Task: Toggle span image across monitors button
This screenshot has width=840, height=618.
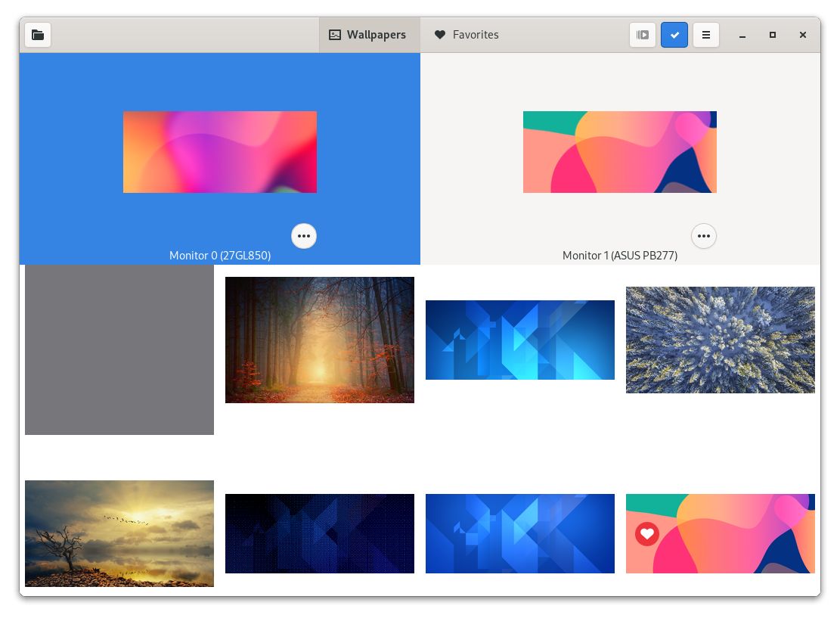Action: [642, 35]
